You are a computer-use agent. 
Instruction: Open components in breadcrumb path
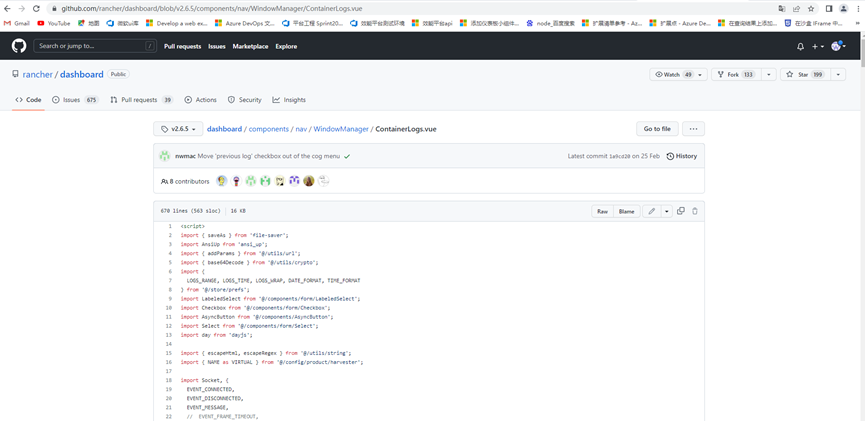[x=269, y=129]
